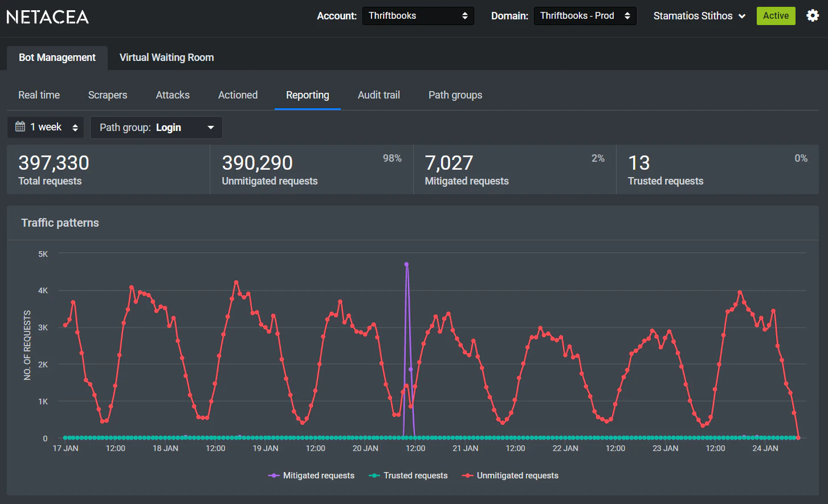The image size is (828, 504).
Task: Click the Active status button
Action: (776, 15)
